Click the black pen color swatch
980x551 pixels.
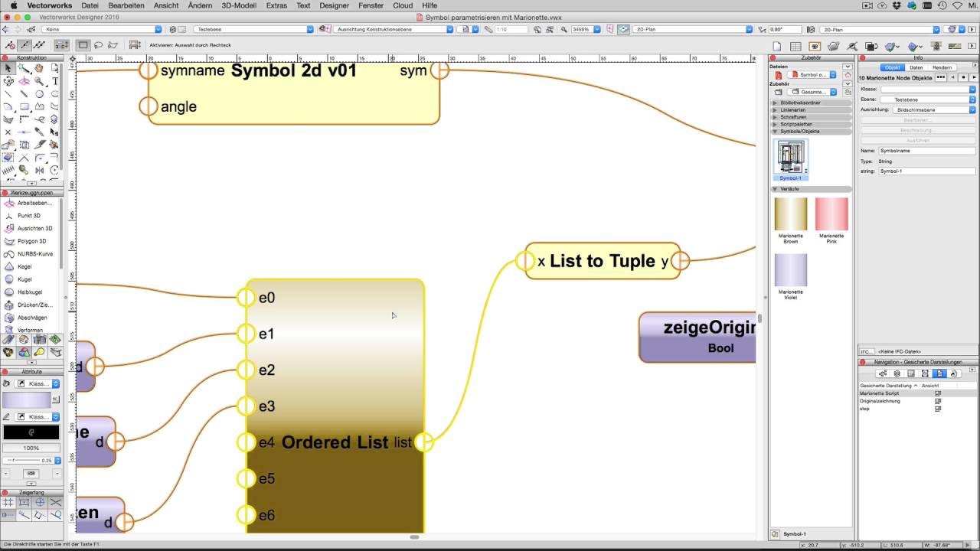(x=31, y=432)
